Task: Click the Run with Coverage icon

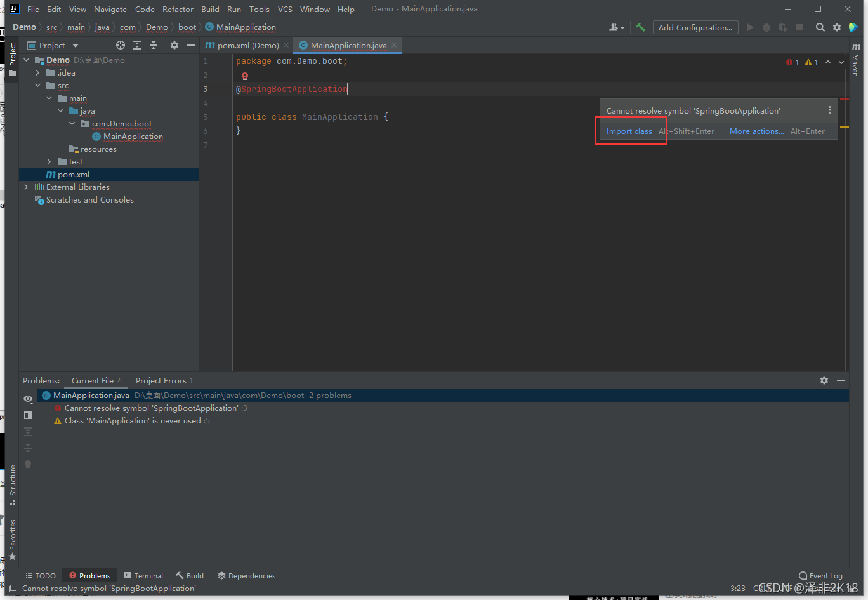Action: tap(783, 27)
